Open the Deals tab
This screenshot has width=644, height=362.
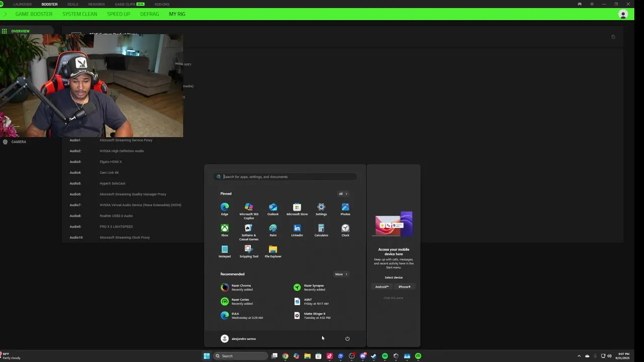(73, 4)
